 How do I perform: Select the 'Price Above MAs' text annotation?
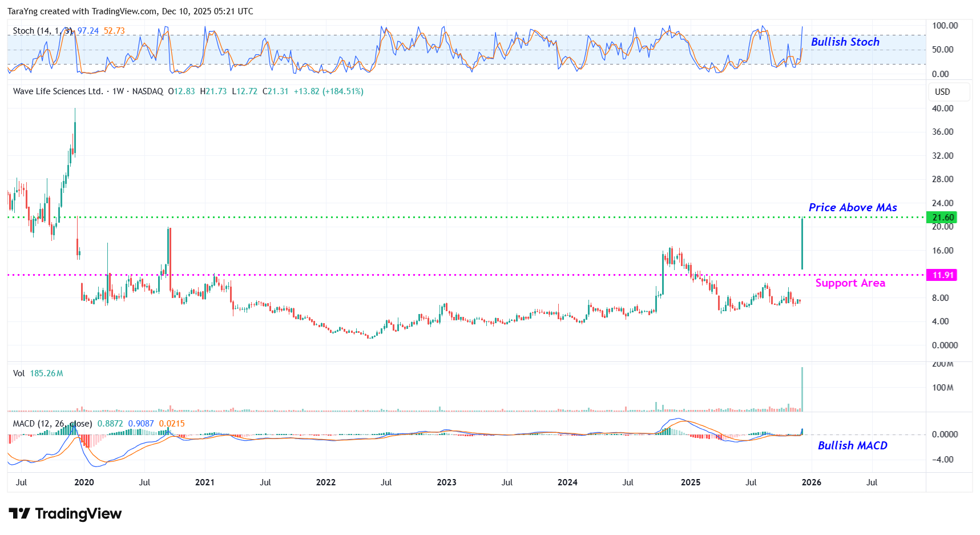852,207
